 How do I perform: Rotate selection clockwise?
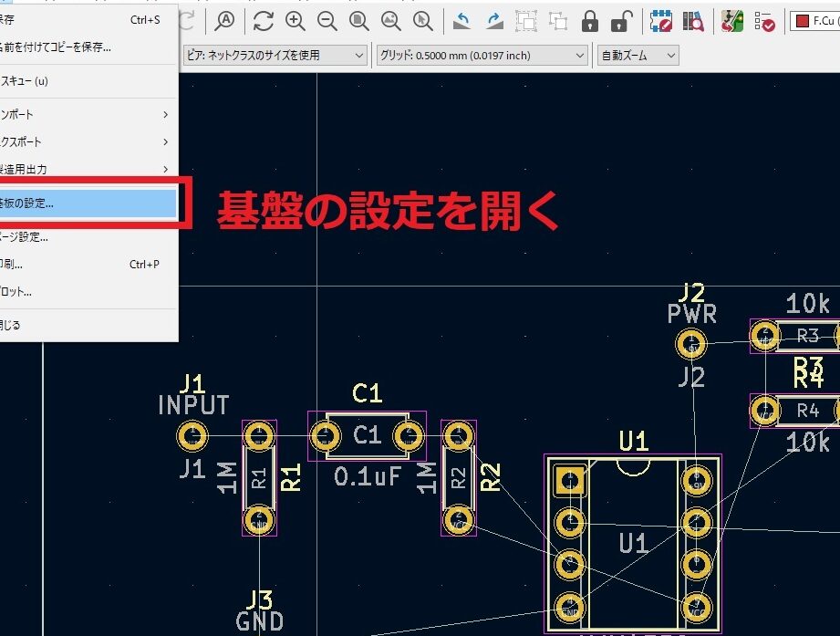pos(494,20)
